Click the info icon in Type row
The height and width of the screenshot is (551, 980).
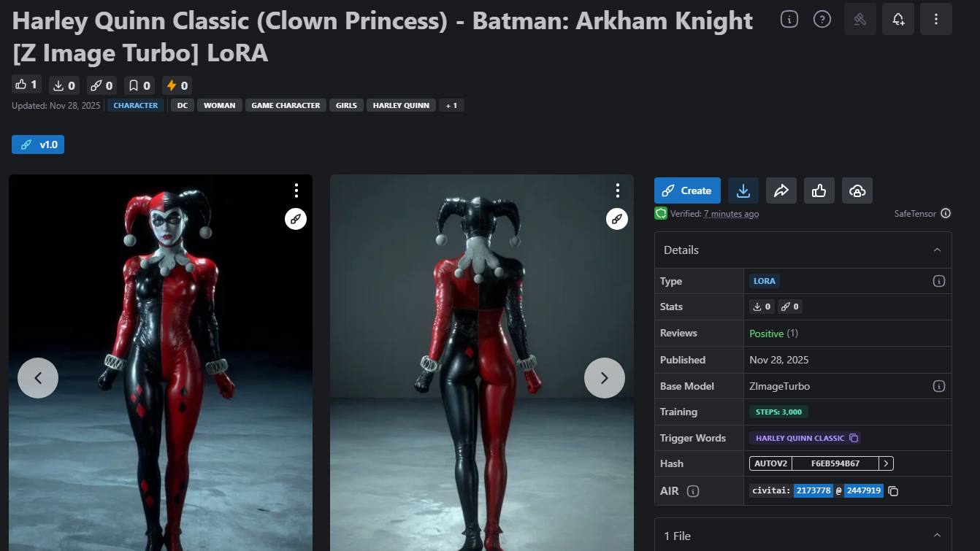click(x=939, y=281)
